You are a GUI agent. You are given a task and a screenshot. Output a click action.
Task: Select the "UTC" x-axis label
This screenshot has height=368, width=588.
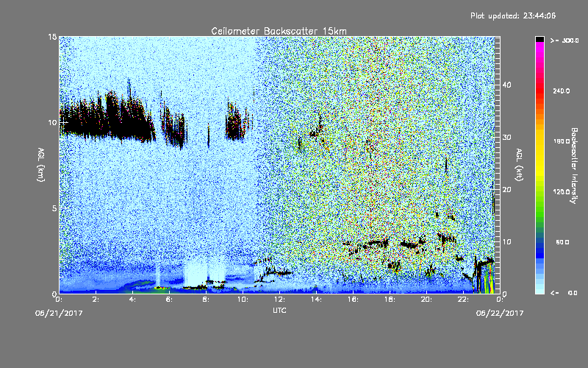coord(279,310)
